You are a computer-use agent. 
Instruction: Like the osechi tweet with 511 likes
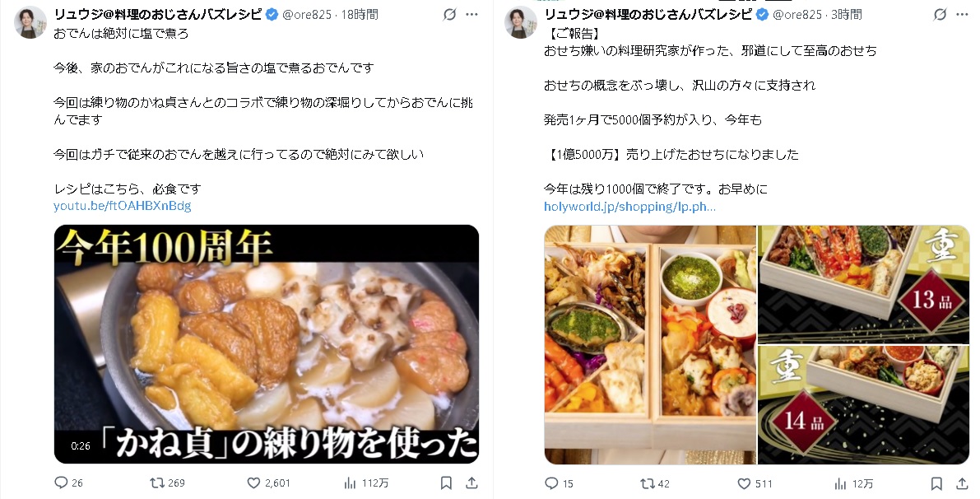point(755,483)
